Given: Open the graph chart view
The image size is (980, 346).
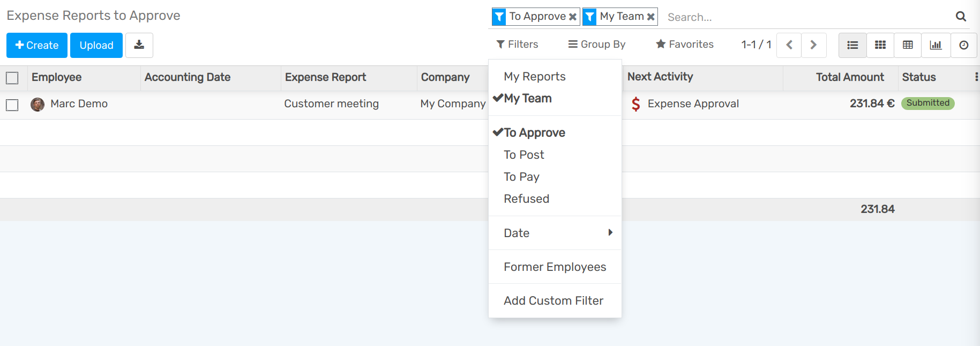Looking at the screenshot, I should pyautogui.click(x=936, y=45).
